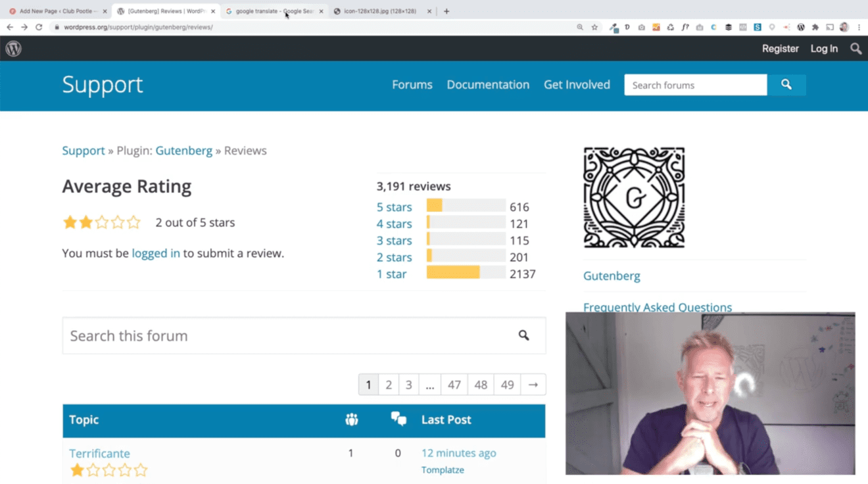Close the Gutenberg Reviews tab
This screenshot has height=484, width=868.
click(213, 11)
